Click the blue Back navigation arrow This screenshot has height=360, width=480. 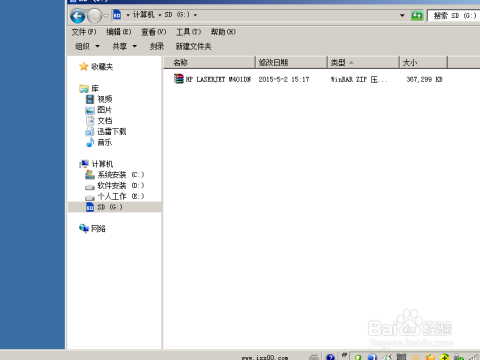(78, 16)
